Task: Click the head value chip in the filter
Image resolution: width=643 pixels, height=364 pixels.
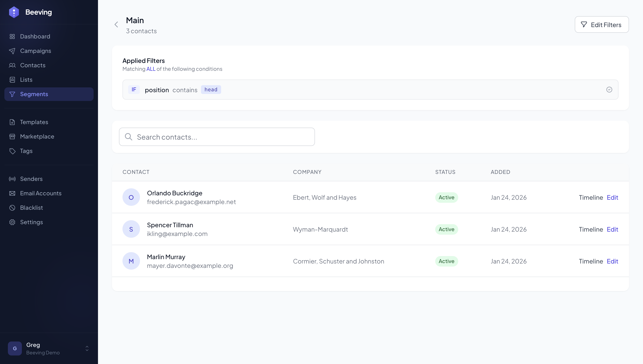Action: point(211,90)
